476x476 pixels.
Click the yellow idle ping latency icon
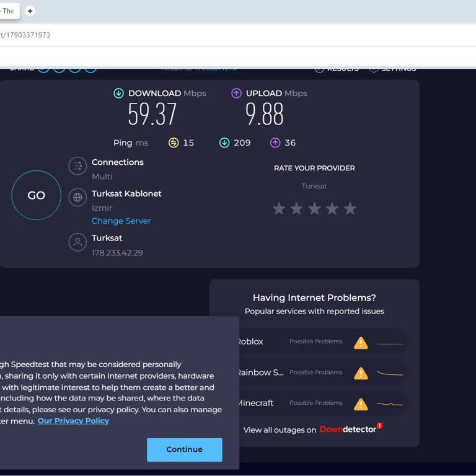click(x=174, y=143)
